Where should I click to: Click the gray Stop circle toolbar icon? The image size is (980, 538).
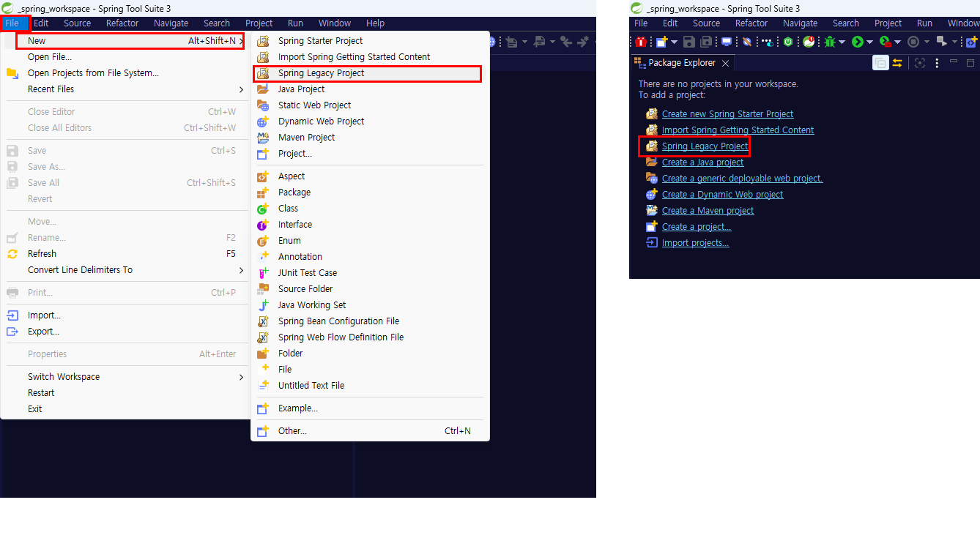tap(913, 42)
